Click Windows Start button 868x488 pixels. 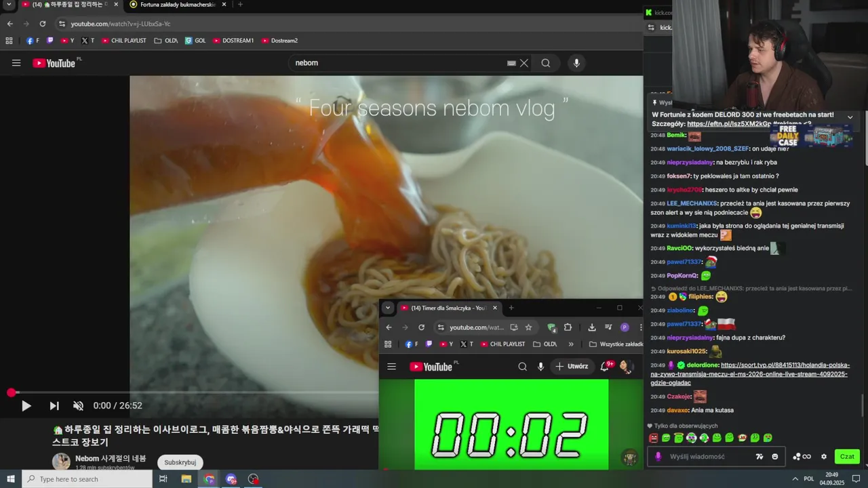(x=10, y=479)
